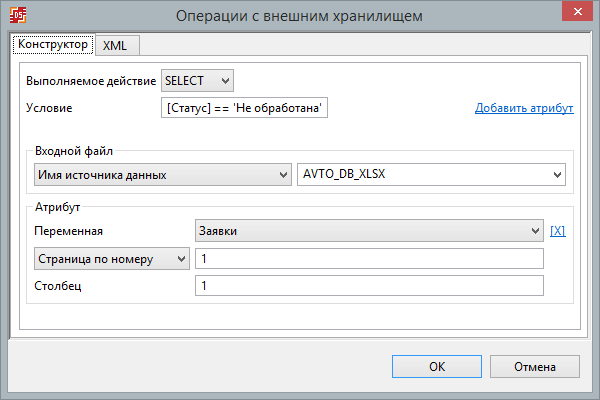Switch to the Конструктор tab
600x400 pixels.
[x=53, y=44]
